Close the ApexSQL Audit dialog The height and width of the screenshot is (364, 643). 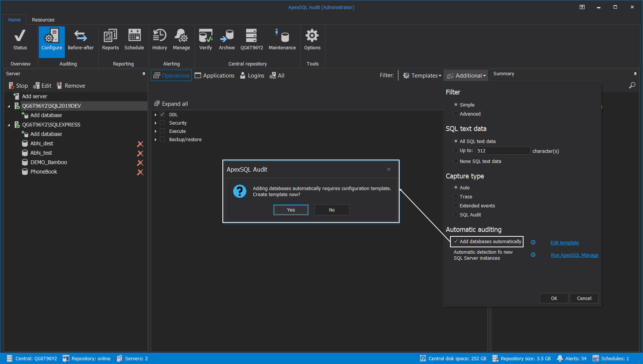tap(389, 169)
